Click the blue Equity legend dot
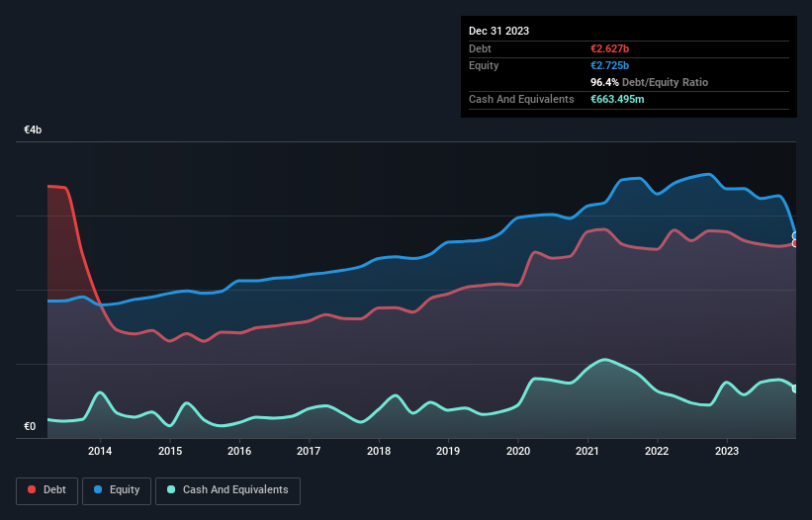Viewport: 812px width, 520px height. pyautogui.click(x=98, y=489)
